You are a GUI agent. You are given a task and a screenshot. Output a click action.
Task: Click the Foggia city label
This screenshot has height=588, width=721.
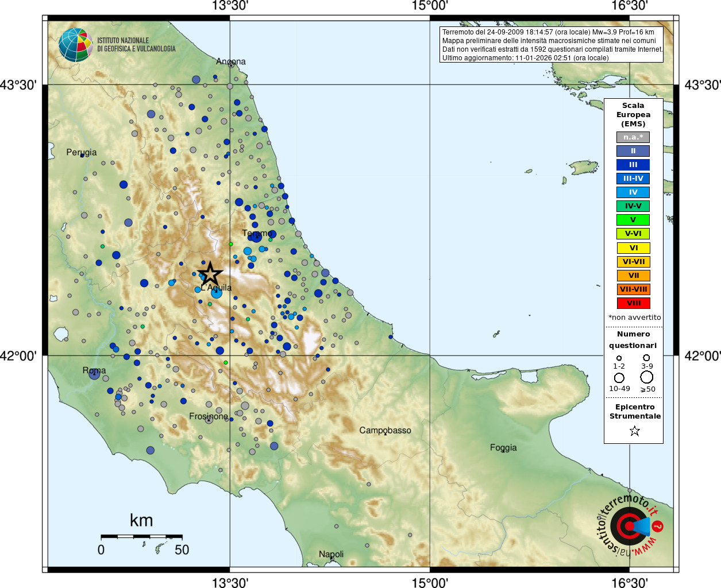[503, 447]
